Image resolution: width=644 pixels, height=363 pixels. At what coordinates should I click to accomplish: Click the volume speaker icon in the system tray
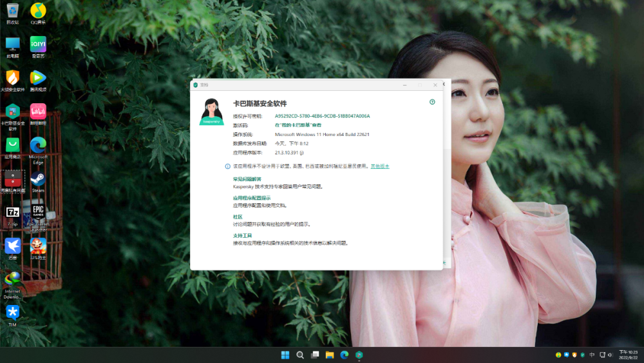pyautogui.click(x=610, y=355)
